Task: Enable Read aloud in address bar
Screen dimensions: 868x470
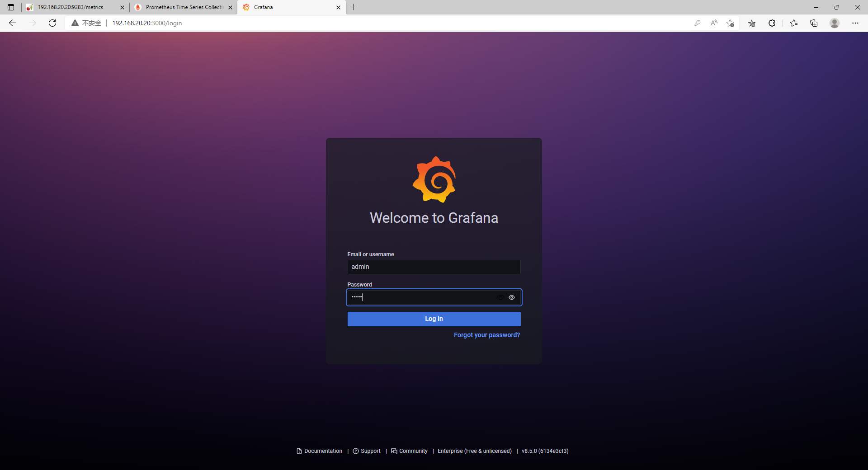Action: (x=714, y=23)
